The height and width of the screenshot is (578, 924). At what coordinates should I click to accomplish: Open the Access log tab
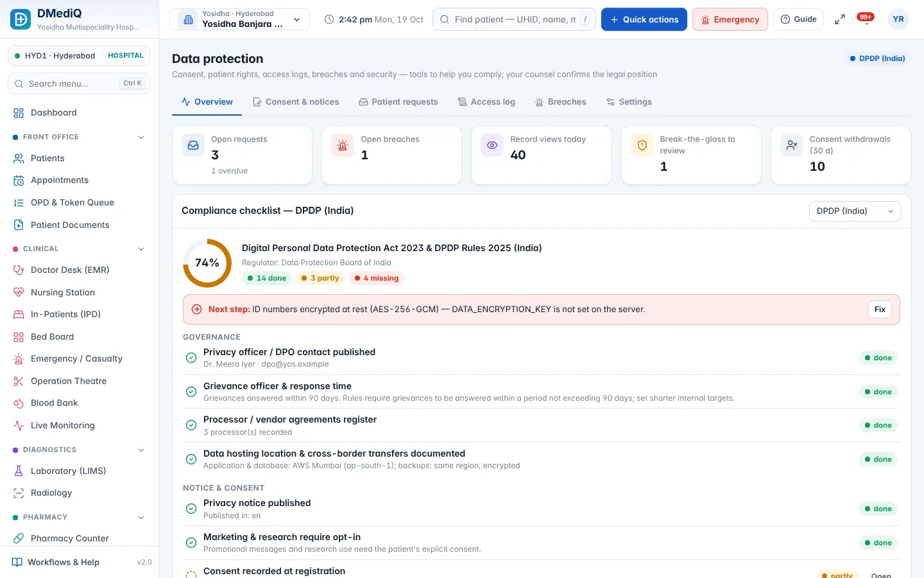click(486, 102)
